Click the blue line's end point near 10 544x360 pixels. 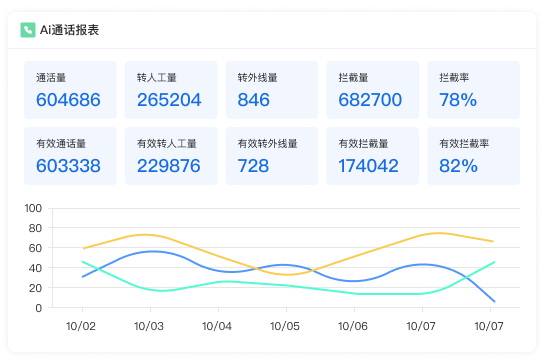pyautogui.click(x=494, y=301)
